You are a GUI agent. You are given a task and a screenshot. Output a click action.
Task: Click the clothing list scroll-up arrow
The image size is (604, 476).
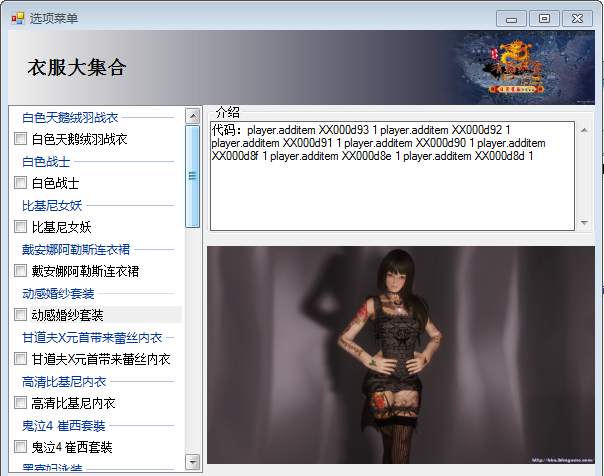[193, 116]
